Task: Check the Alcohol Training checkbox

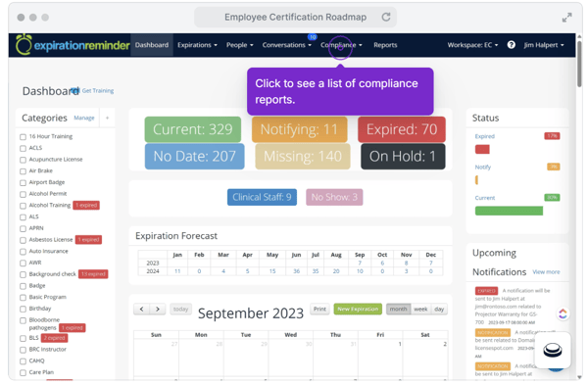Action: pyautogui.click(x=23, y=206)
